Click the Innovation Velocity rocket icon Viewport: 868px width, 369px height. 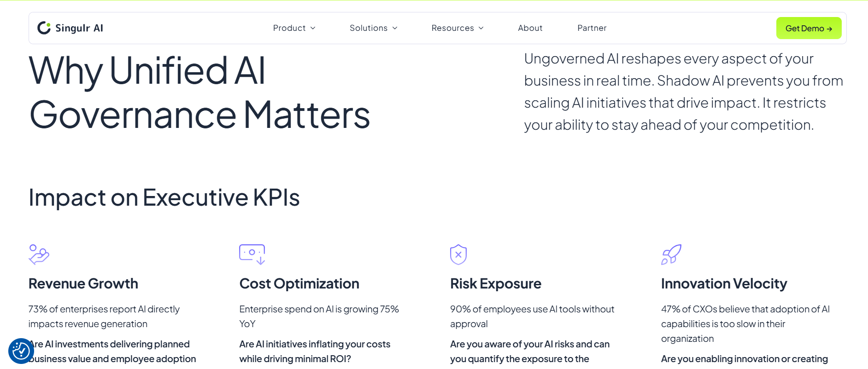click(x=671, y=254)
